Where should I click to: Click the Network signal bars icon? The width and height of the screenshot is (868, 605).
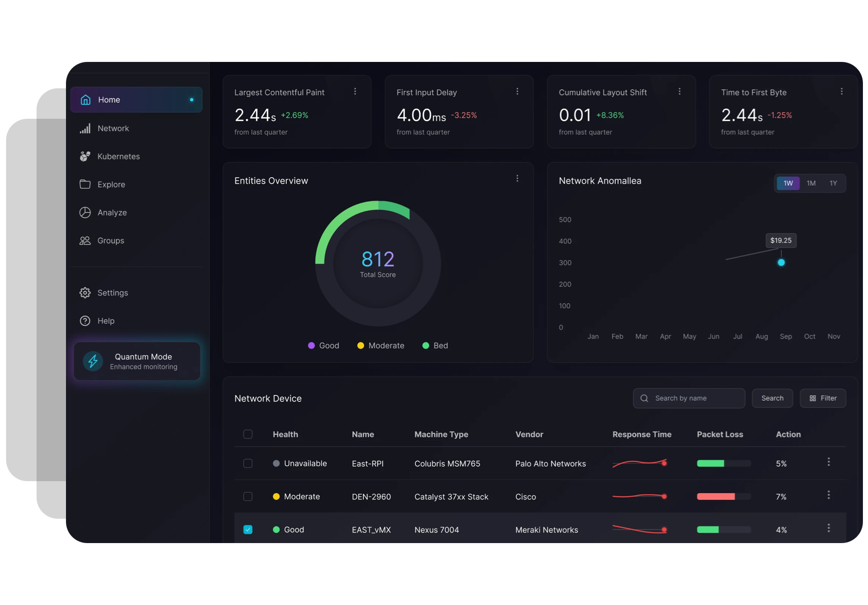[x=85, y=128]
